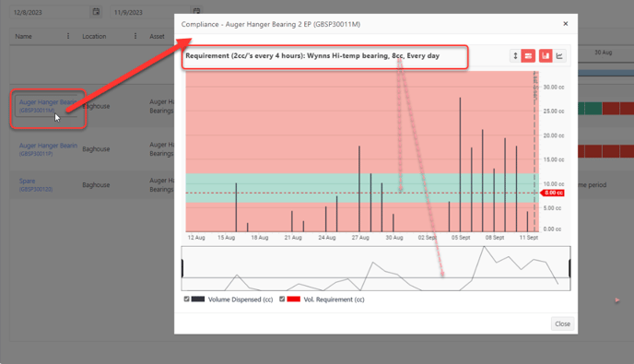Uncheck the Vol. Requirement (cc) series

pos(282,299)
